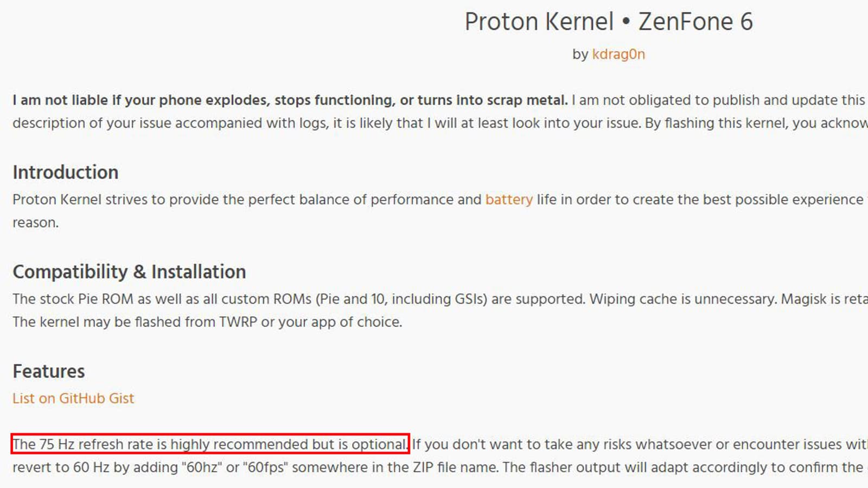
Task: Select the Compatibility & Installation heading
Action: pos(129,272)
